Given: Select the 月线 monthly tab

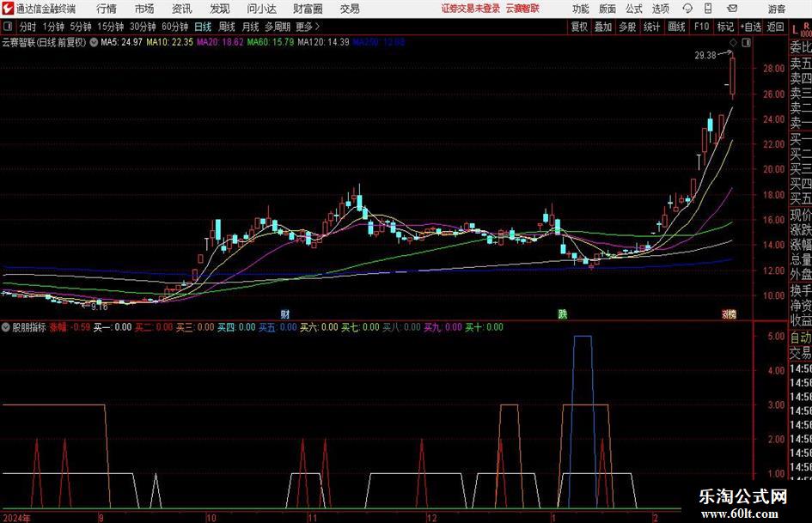Looking at the screenshot, I should click(250, 27).
